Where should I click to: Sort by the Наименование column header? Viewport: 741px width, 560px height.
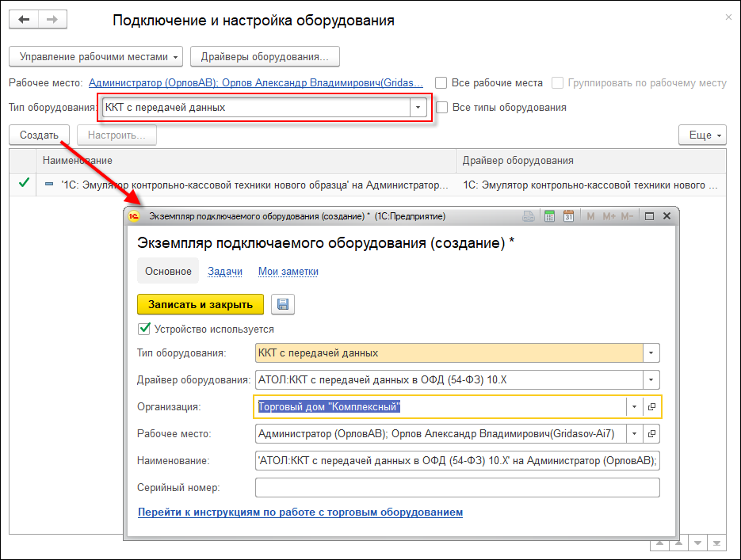coord(246,161)
